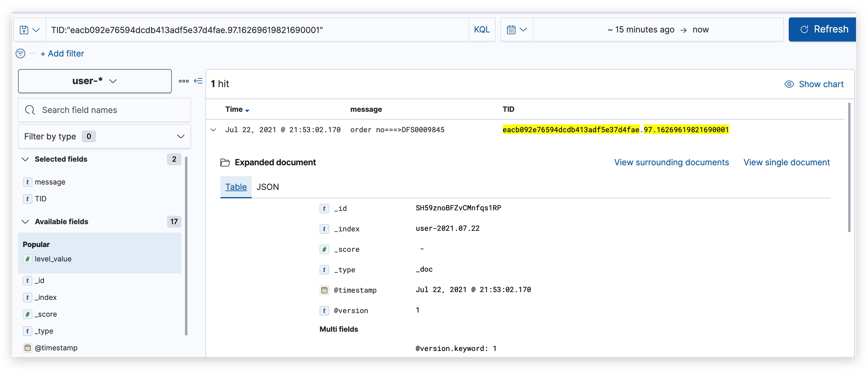Click View single document link

pos(787,163)
